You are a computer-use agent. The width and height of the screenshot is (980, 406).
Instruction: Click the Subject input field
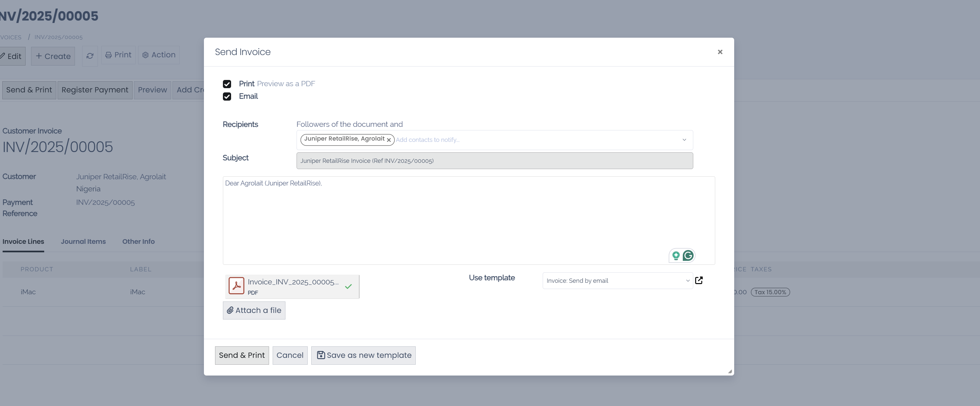494,161
